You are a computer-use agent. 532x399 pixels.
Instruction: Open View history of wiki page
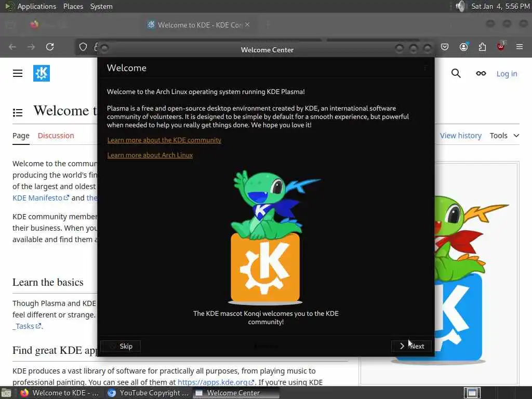(x=461, y=136)
